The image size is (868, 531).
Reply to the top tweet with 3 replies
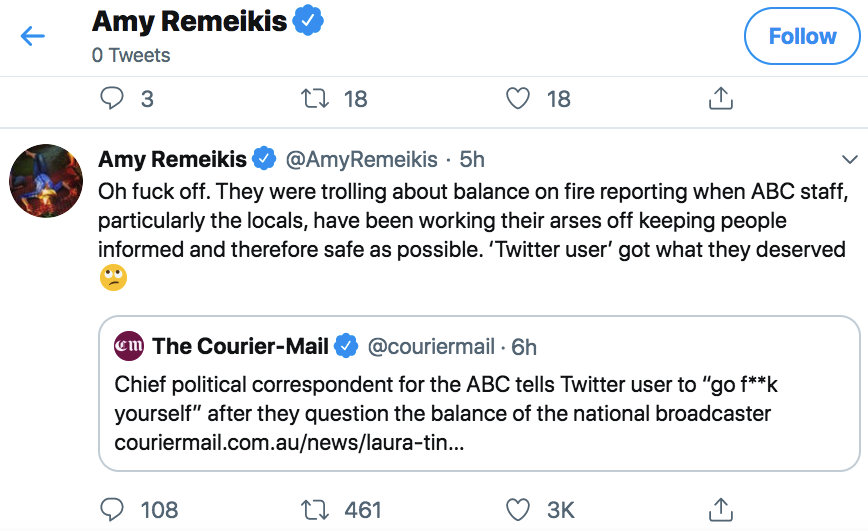[x=113, y=98]
